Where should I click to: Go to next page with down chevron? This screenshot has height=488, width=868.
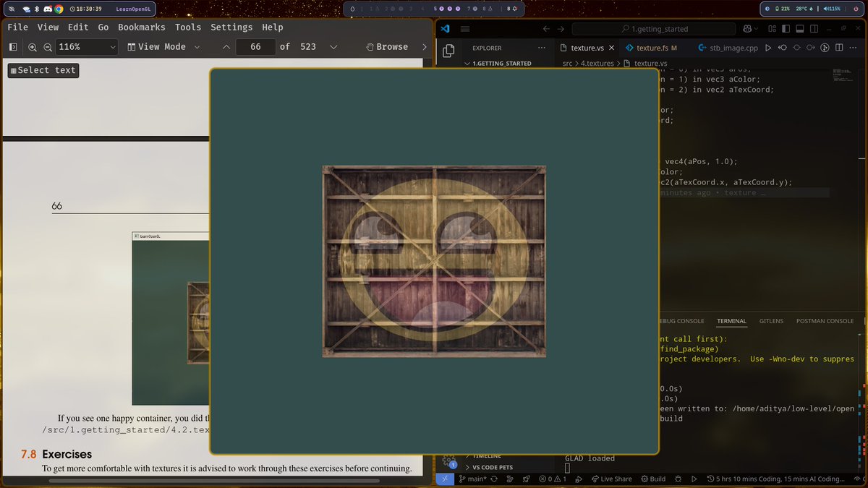click(333, 46)
